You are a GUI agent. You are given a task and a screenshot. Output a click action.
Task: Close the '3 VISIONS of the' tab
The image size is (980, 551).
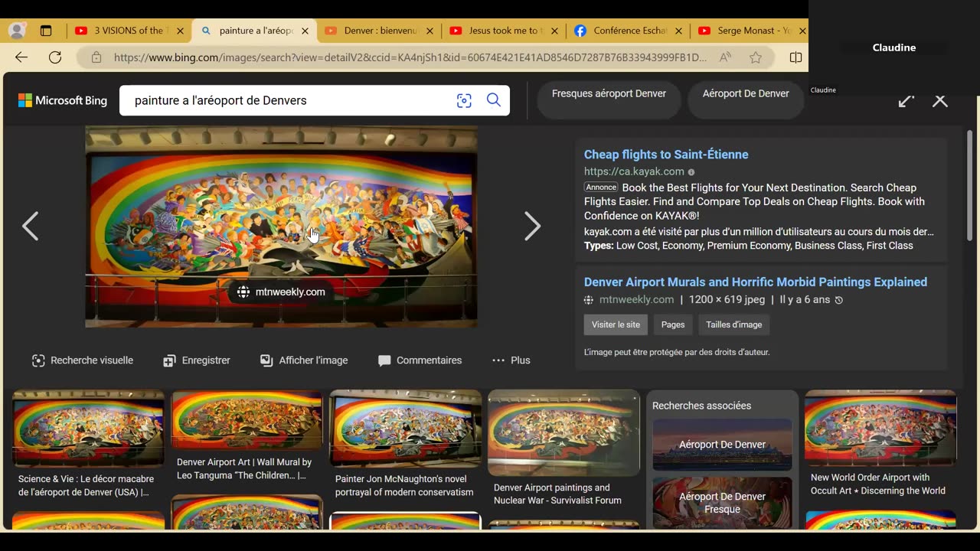(180, 31)
